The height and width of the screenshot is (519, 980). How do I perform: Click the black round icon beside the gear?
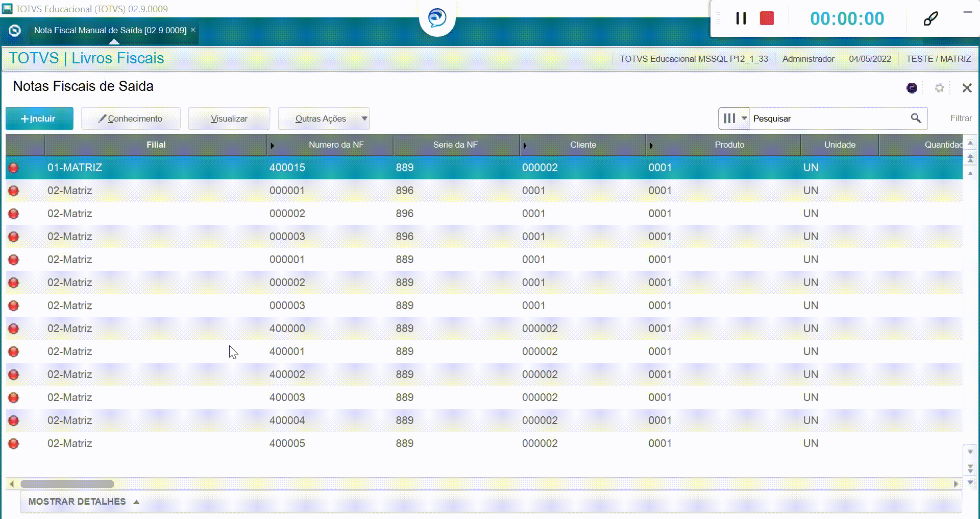[912, 88]
